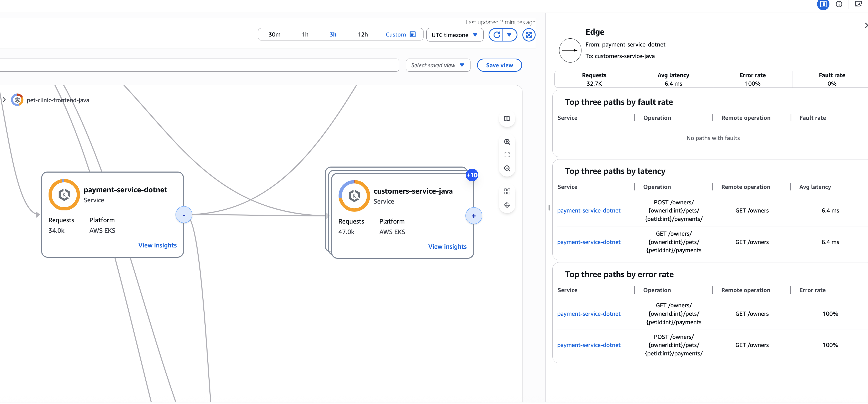Open the refresh interval dropdown arrow

pos(510,34)
